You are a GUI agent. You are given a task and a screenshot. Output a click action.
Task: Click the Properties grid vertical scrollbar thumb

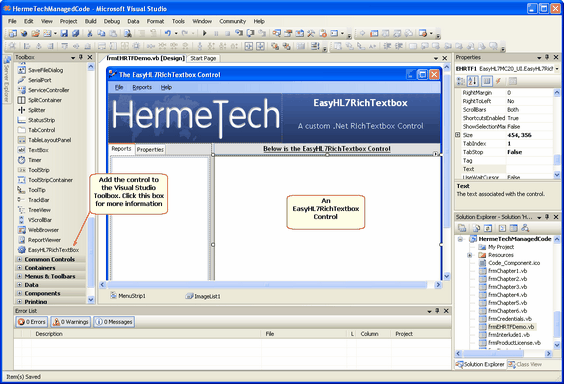(557, 159)
